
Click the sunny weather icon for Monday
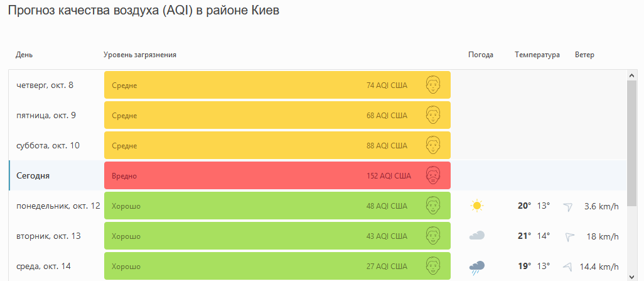477,206
